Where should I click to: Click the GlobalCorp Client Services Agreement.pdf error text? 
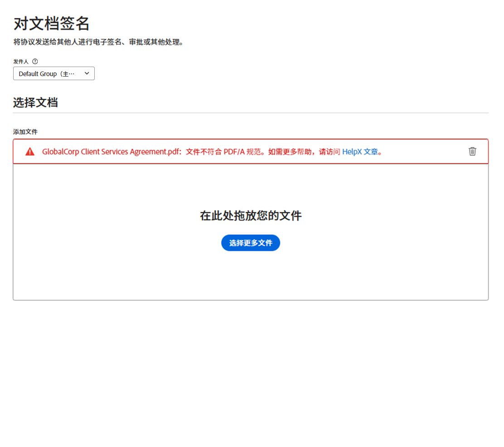tap(212, 152)
